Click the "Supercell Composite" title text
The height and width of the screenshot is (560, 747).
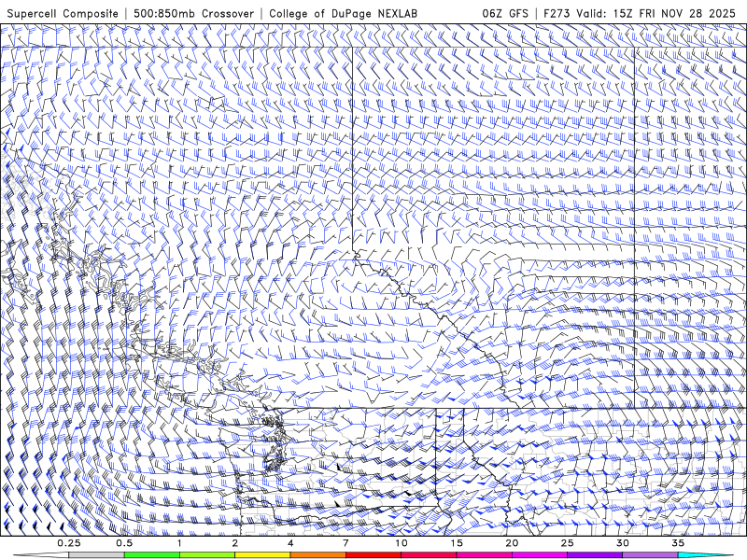pos(63,13)
